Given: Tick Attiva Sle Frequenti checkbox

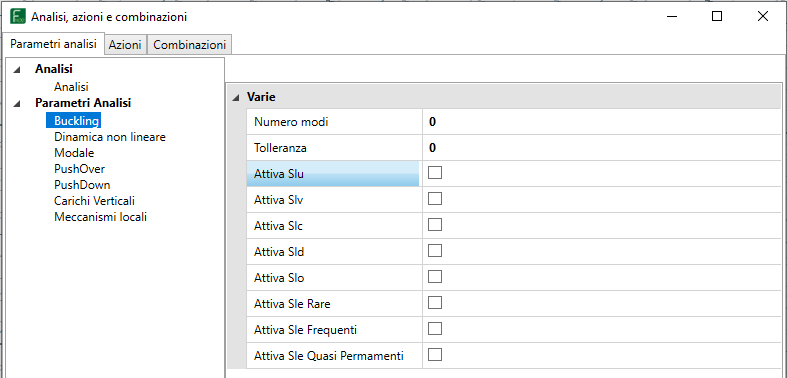Looking at the screenshot, I should pos(435,329).
